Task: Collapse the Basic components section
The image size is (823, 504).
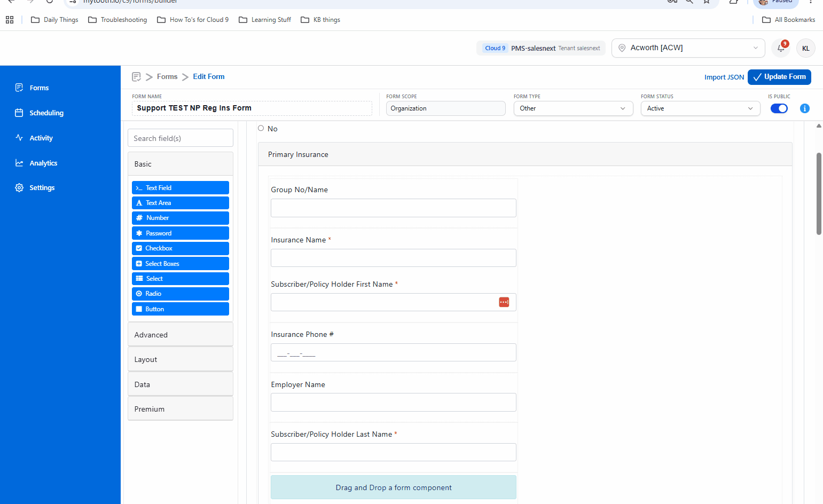Action: [181, 164]
